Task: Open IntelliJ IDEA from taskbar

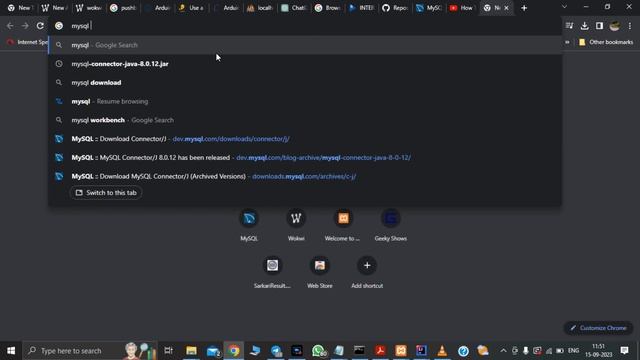Action: point(422,351)
